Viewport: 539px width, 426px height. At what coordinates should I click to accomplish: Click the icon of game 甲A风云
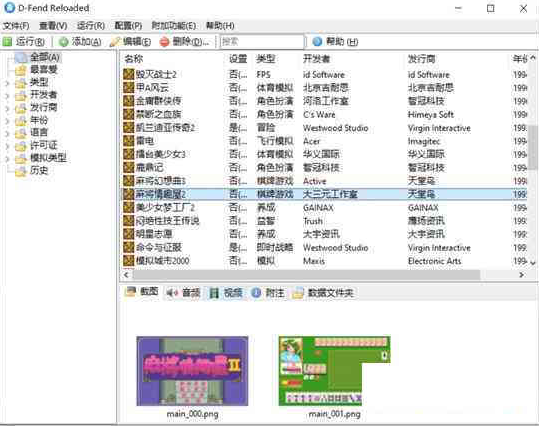[x=129, y=88]
